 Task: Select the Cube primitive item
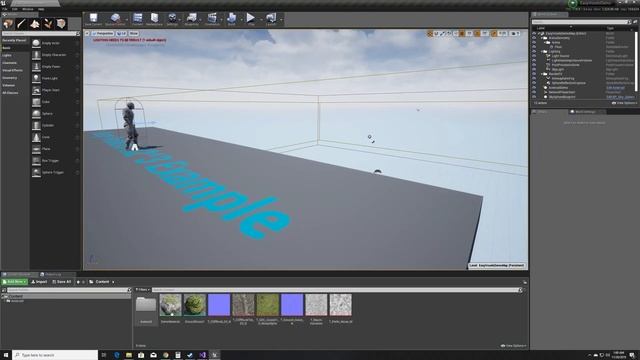(x=56, y=102)
